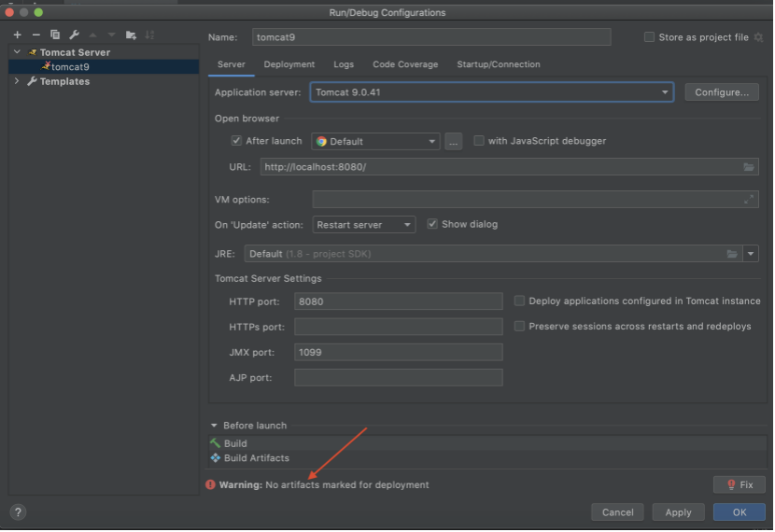The height and width of the screenshot is (532, 775).
Task: Uncheck After launch checkbox
Action: point(236,141)
